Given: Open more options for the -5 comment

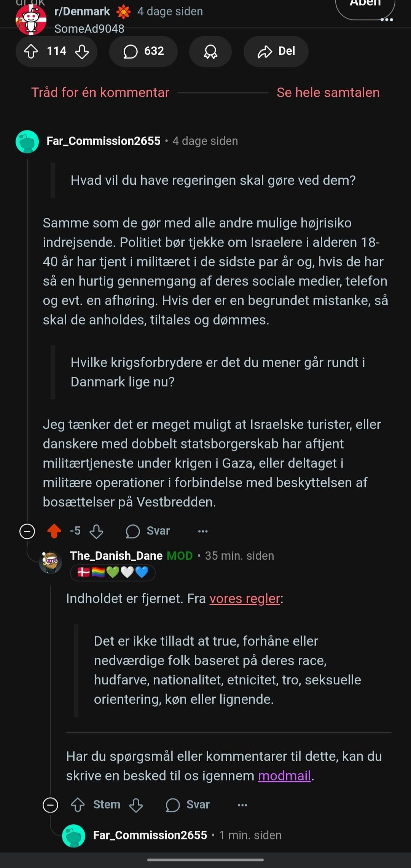Looking at the screenshot, I should point(203,531).
